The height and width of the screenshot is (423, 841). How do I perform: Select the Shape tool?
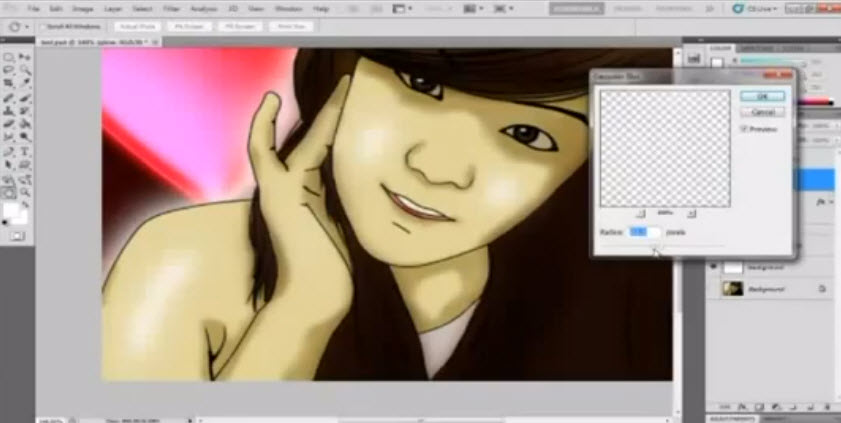click(x=25, y=165)
